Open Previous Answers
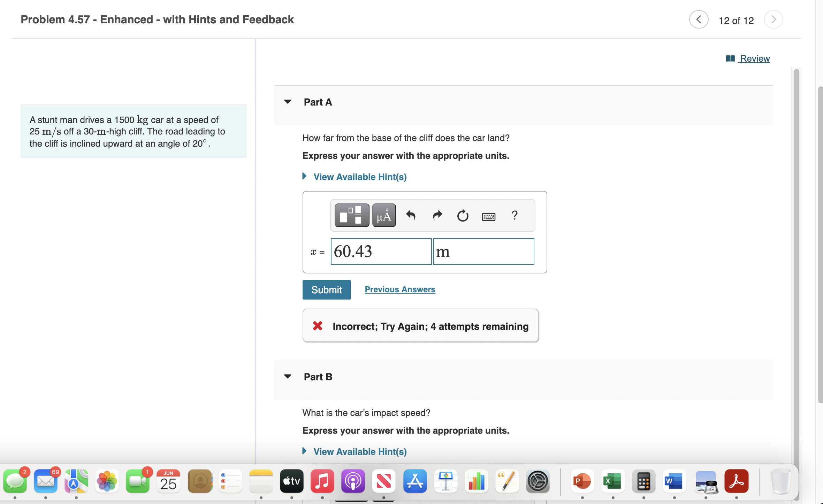 point(400,289)
